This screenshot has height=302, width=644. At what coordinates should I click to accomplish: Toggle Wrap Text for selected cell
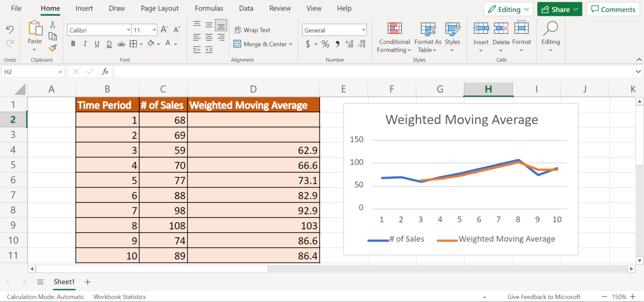pos(252,30)
